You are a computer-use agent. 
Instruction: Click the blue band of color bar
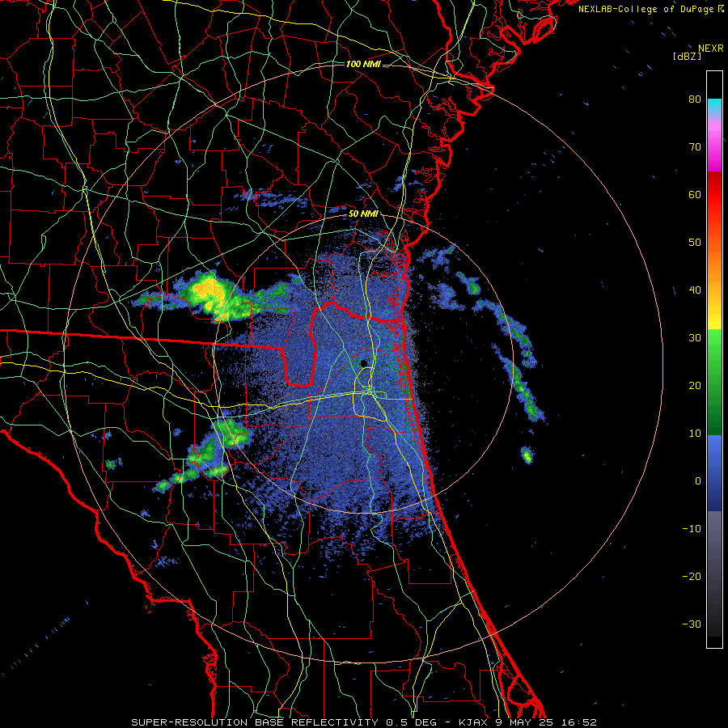point(714,473)
